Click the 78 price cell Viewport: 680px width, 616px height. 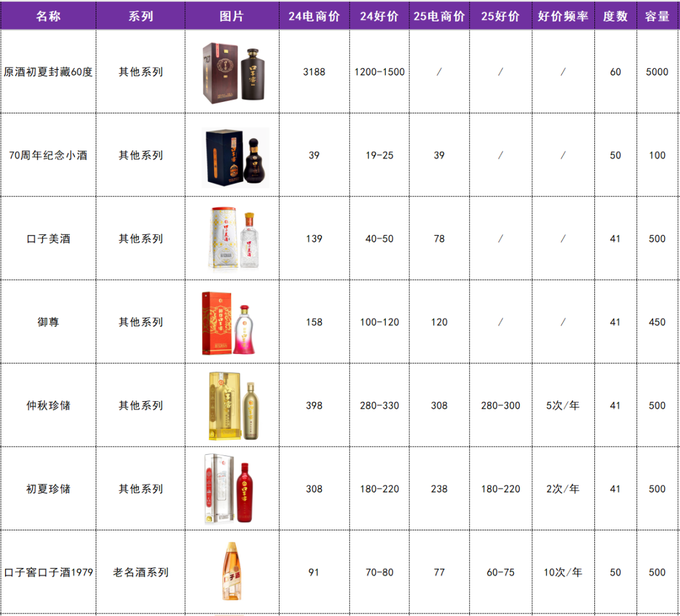coord(439,239)
